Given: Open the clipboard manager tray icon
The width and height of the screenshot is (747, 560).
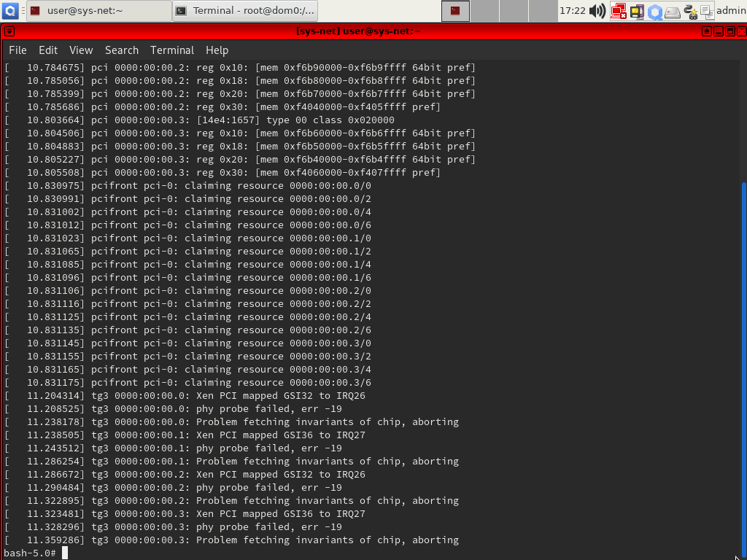Looking at the screenshot, I should [x=706, y=11].
